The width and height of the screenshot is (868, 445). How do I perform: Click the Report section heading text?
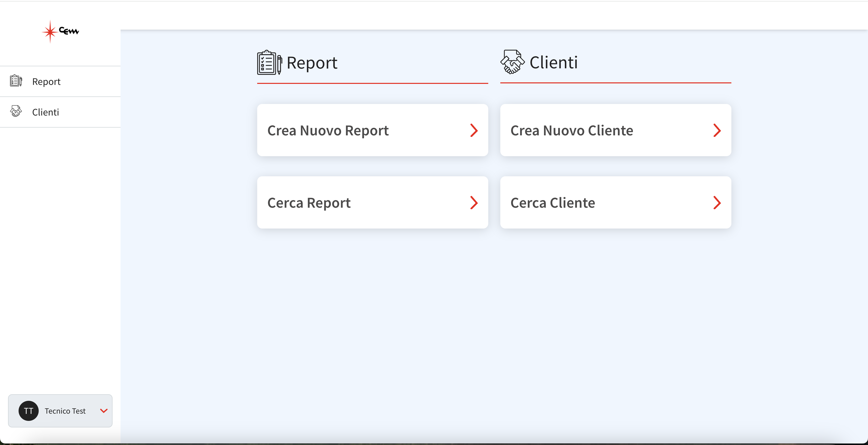[312, 63]
